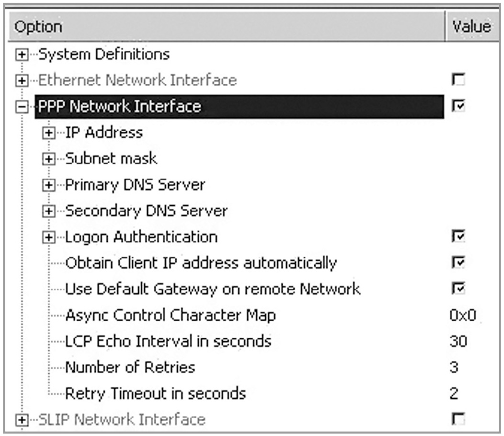The width and height of the screenshot is (504, 436).
Task: Collapse the PPP Network Interface node
Action: pyautogui.click(x=21, y=107)
